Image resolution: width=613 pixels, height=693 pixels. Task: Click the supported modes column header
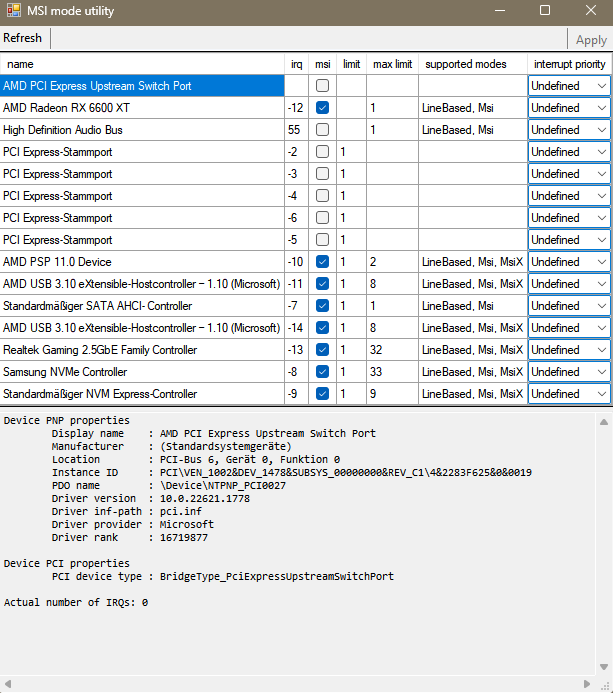(473, 64)
